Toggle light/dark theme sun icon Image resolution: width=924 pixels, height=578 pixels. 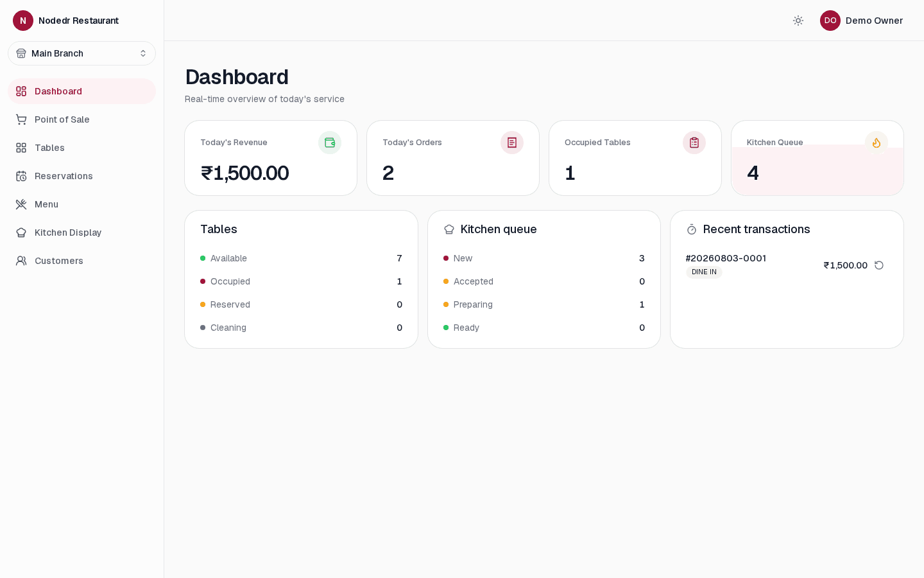[798, 21]
